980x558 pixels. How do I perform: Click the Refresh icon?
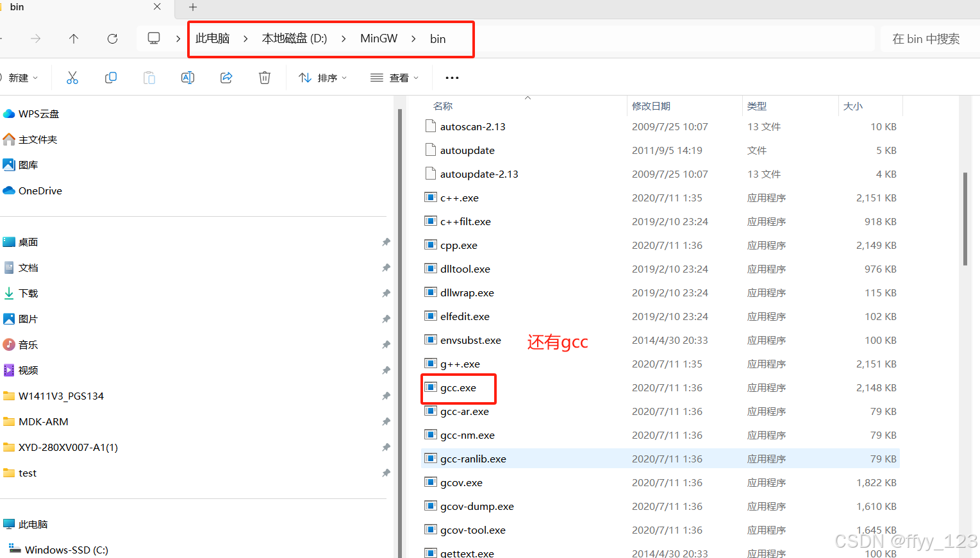point(112,38)
